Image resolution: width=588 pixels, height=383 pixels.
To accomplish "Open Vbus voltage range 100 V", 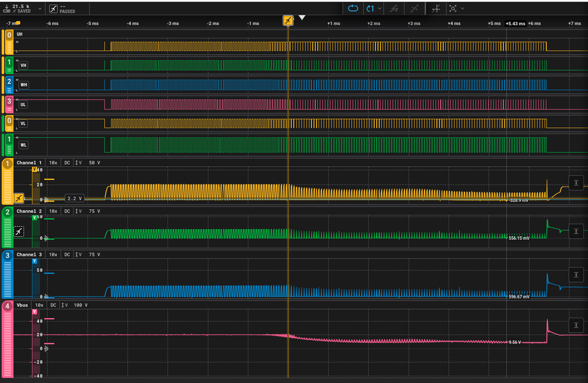I will coord(81,305).
